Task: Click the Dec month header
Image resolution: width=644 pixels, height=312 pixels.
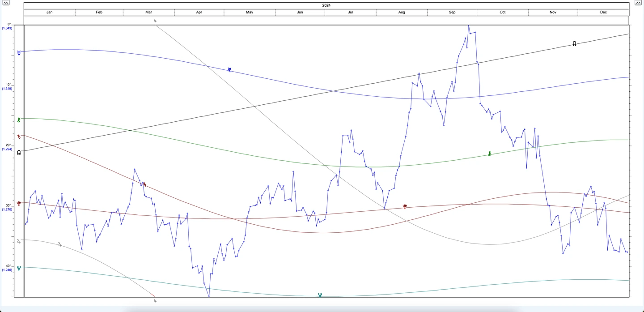Action: [603, 12]
